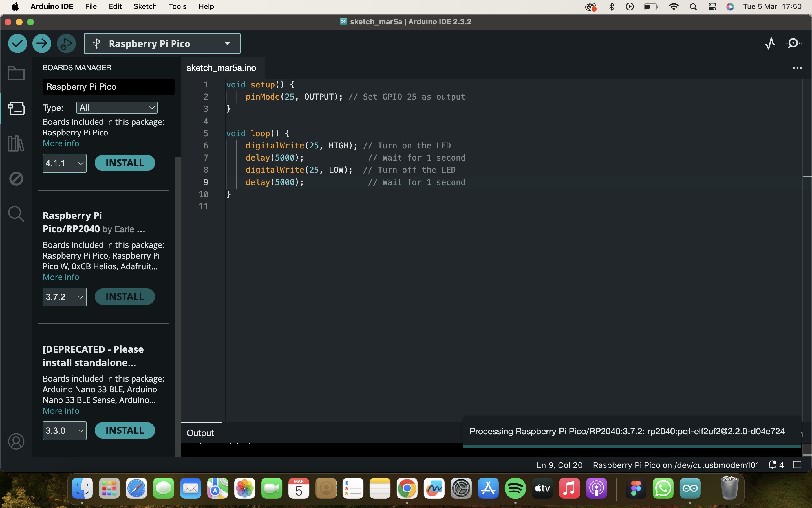Screen dimensions: 812x508
Task: Open Figma from the Dock
Action: click(x=636, y=488)
